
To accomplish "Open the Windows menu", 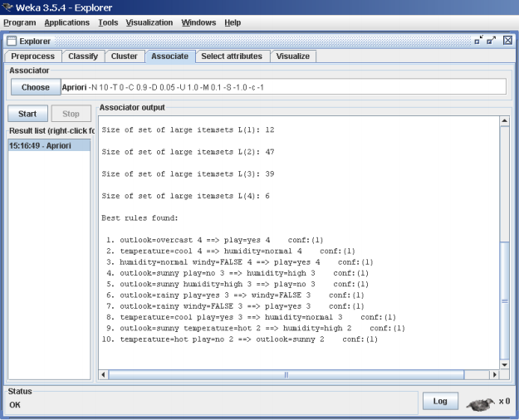I will pyautogui.click(x=198, y=22).
